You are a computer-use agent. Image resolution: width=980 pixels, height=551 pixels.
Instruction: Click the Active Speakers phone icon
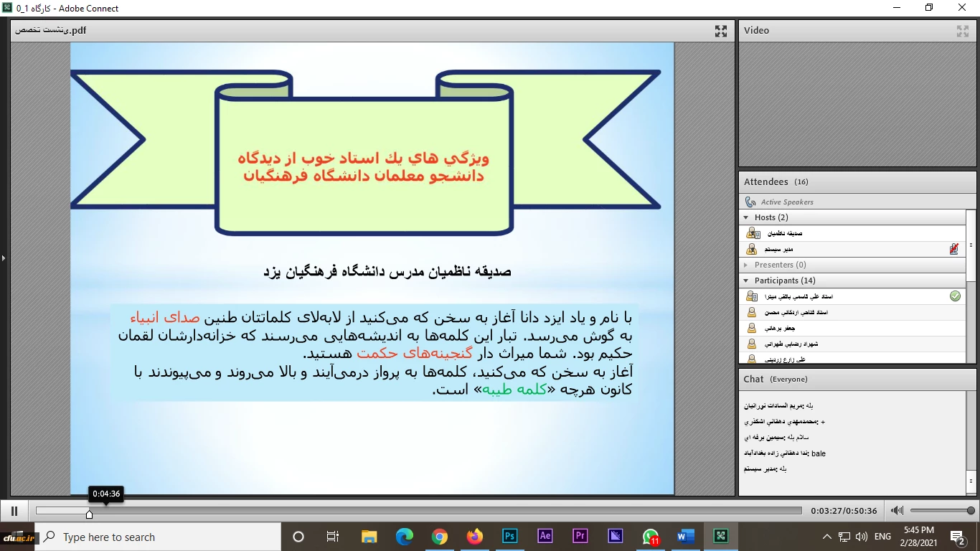[750, 202]
